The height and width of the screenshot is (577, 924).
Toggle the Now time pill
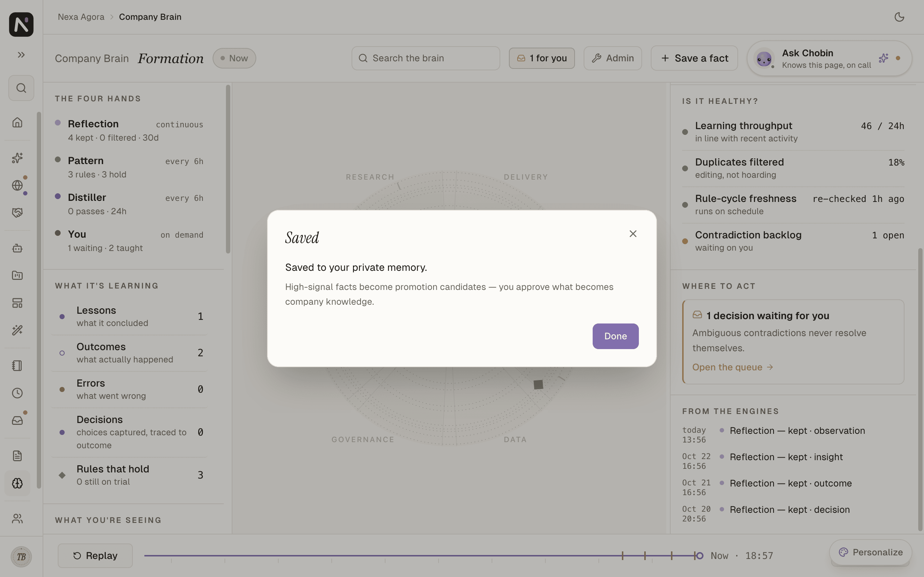click(234, 58)
